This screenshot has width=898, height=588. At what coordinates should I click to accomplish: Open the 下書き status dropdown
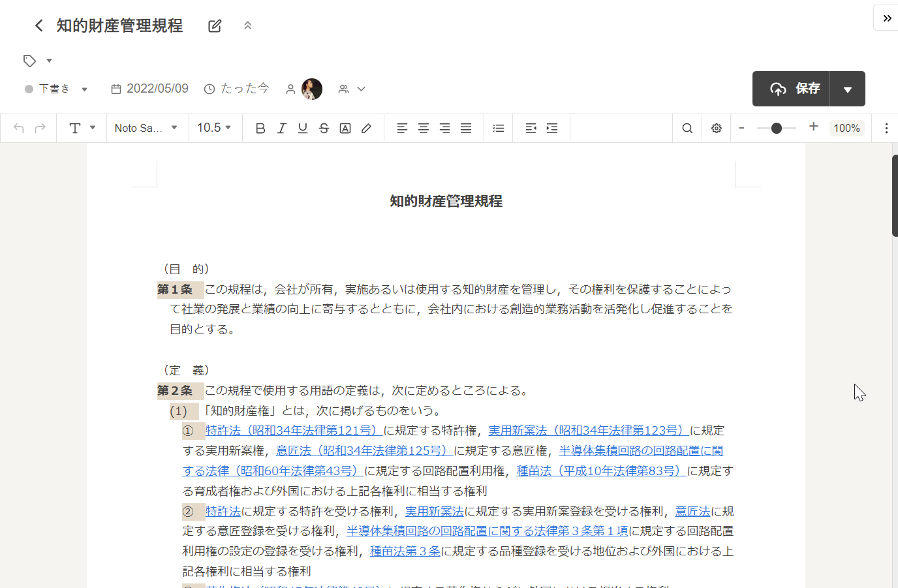click(84, 89)
